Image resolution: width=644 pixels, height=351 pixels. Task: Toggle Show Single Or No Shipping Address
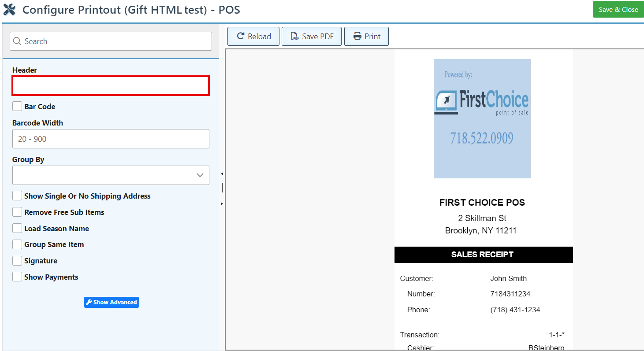tap(17, 196)
